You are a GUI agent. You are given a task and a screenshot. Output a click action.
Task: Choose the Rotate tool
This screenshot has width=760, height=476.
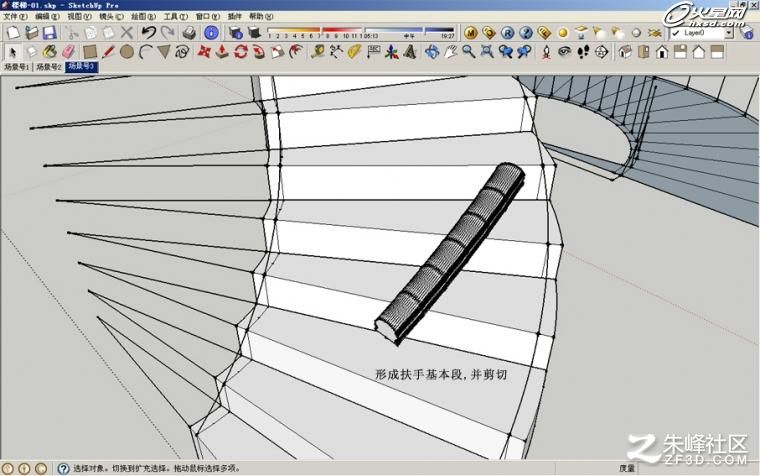[240, 51]
